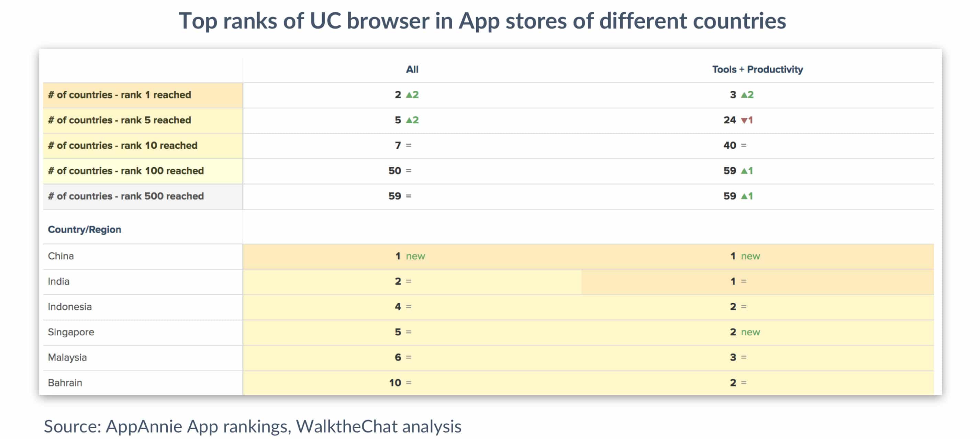Click 'new' tag in Singapore Tools cell

tap(750, 333)
